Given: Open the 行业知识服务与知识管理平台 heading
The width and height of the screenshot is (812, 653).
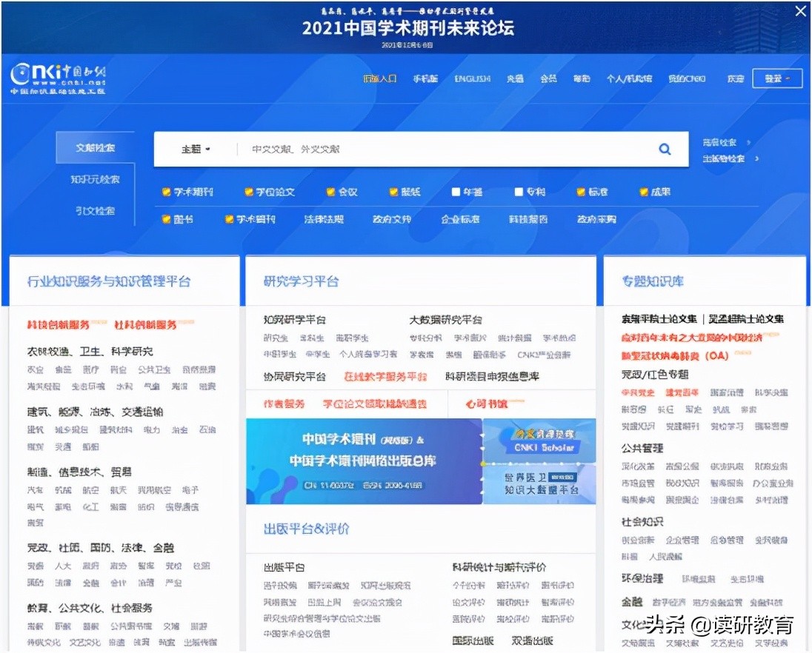Looking at the screenshot, I should [x=109, y=281].
